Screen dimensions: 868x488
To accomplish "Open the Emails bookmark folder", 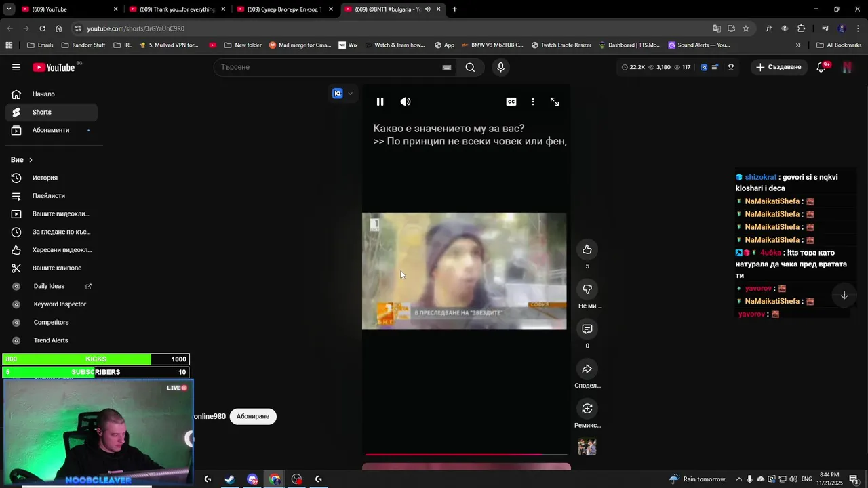I will (39, 45).
